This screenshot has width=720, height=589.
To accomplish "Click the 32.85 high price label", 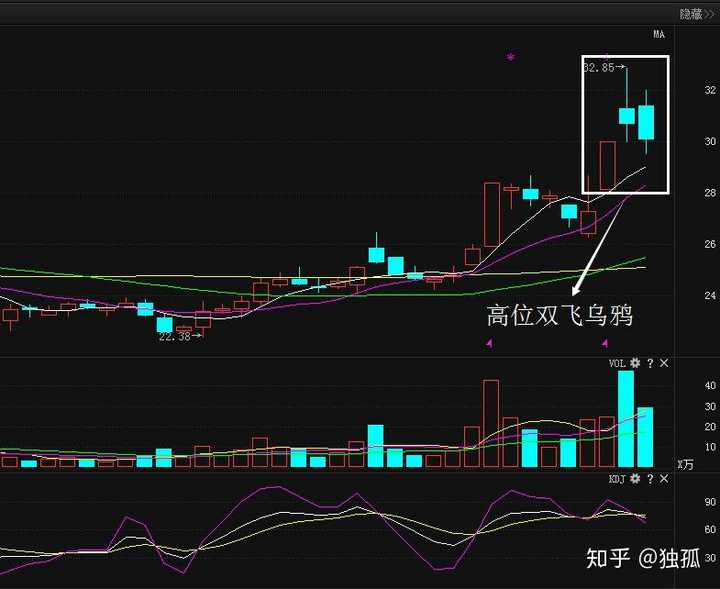I will click(599, 67).
